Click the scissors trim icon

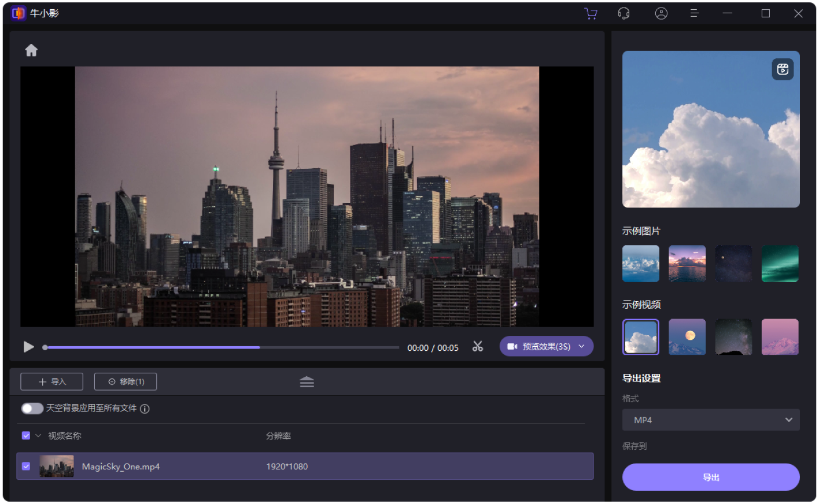pyautogui.click(x=477, y=346)
